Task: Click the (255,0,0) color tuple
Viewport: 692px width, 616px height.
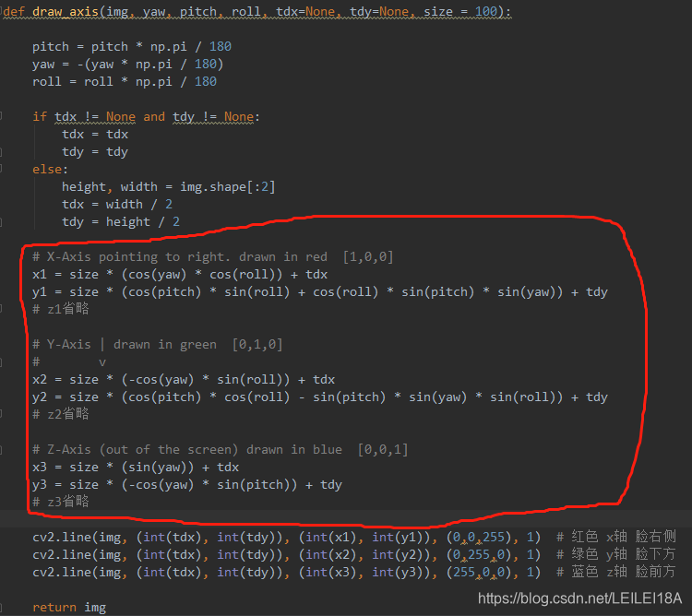Action: pyautogui.click(x=479, y=573)
